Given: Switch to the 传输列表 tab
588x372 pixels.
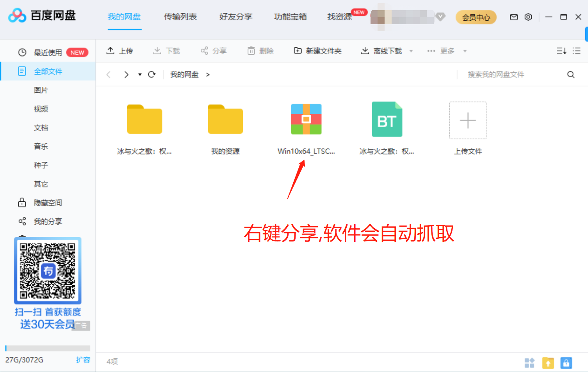Looking at the screenshot, I should click(180, 17).
